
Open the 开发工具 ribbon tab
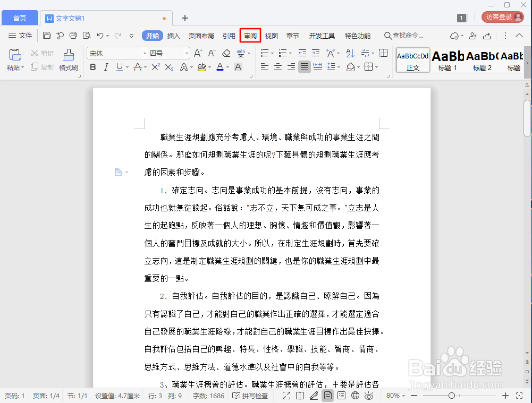click(322, 36)
